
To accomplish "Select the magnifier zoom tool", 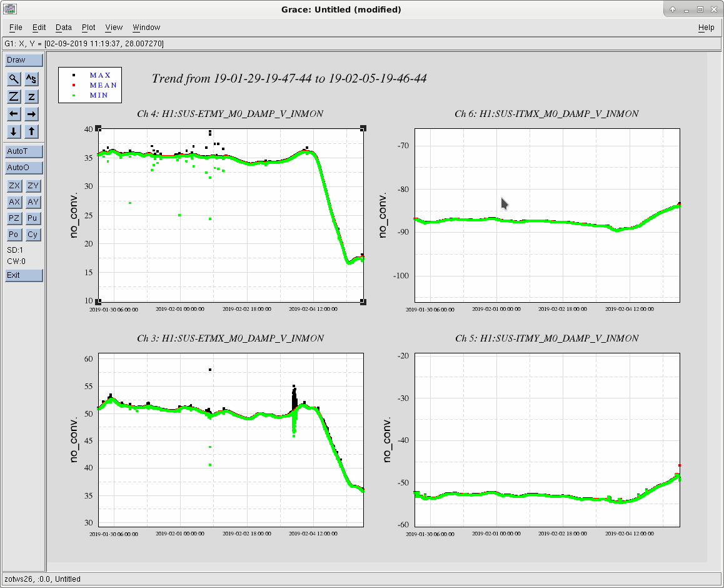I will tap(14, 79).
